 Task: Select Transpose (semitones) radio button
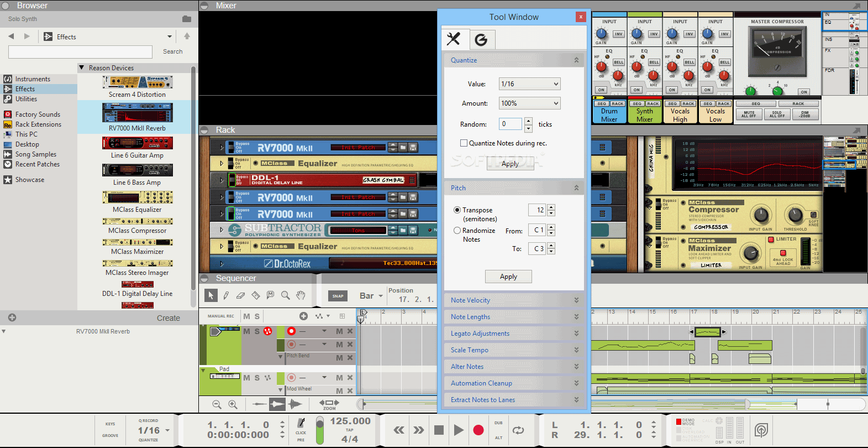457,210
